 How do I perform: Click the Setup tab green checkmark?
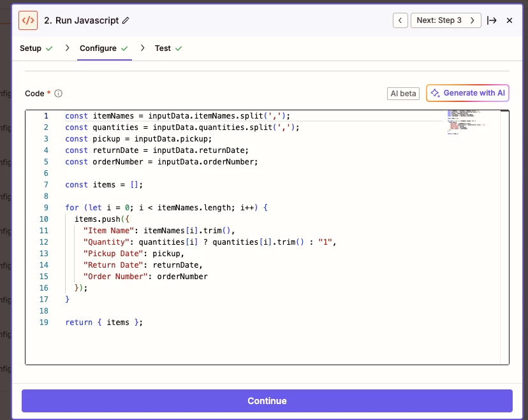49,48
